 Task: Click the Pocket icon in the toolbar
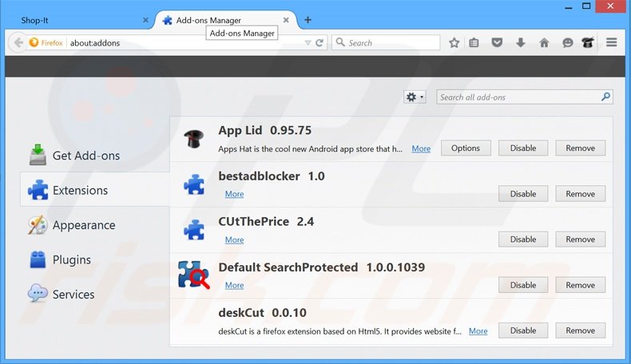pyautogui.click(x=497, y=42)
